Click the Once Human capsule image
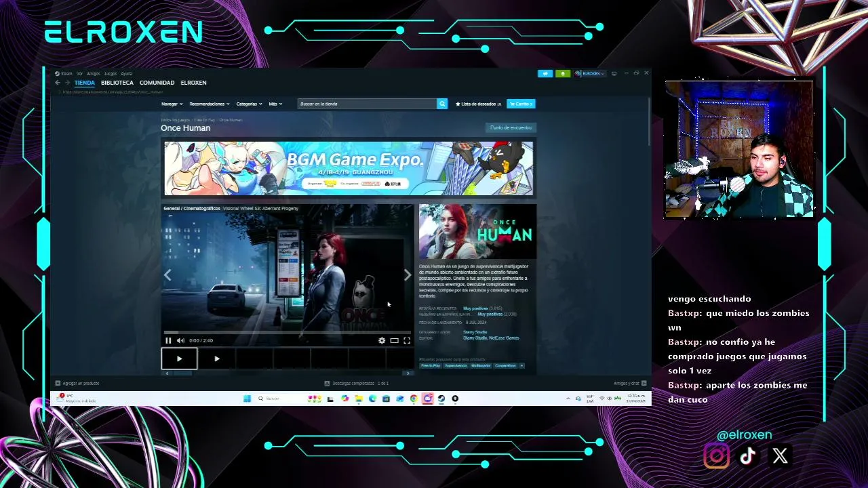The height and width of the screenshot is (488, 868). click(477, 232)
